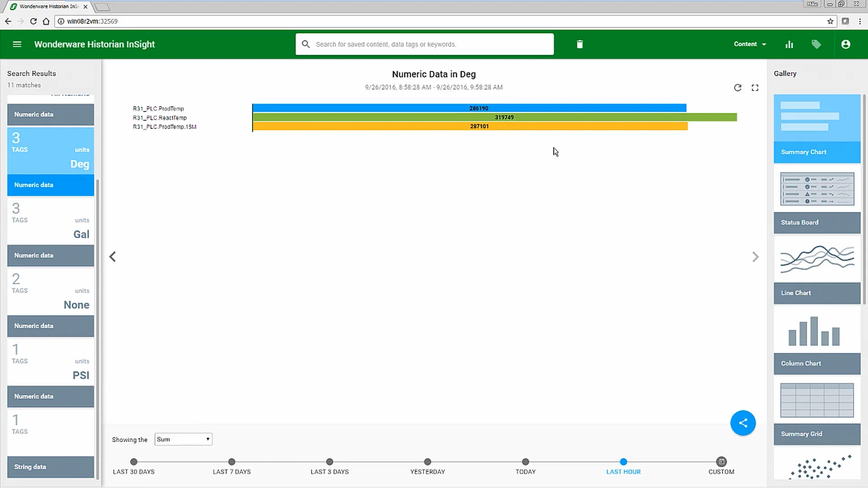Select the Status Board gallery option

tap(816, 200)
